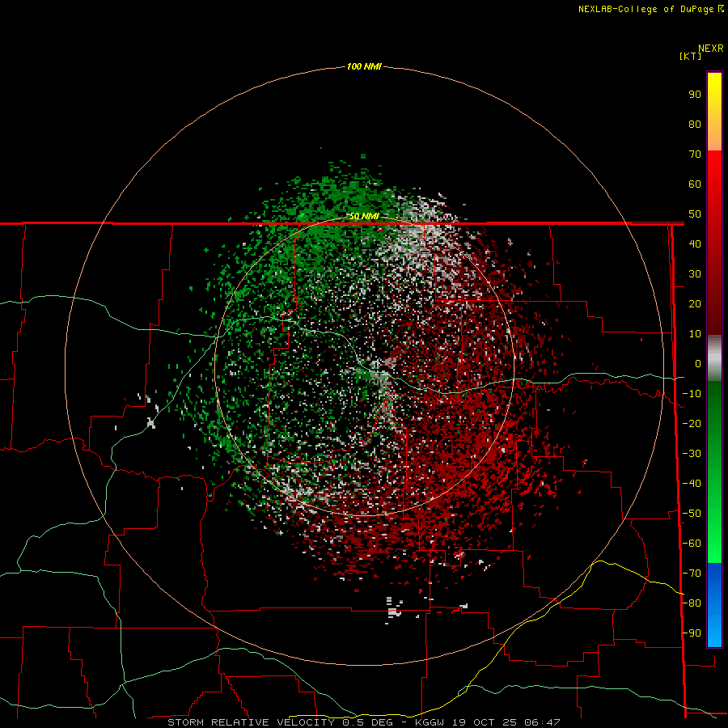
Task: Click the -90 value on the velocity scale
Action: tap(692, 633)
